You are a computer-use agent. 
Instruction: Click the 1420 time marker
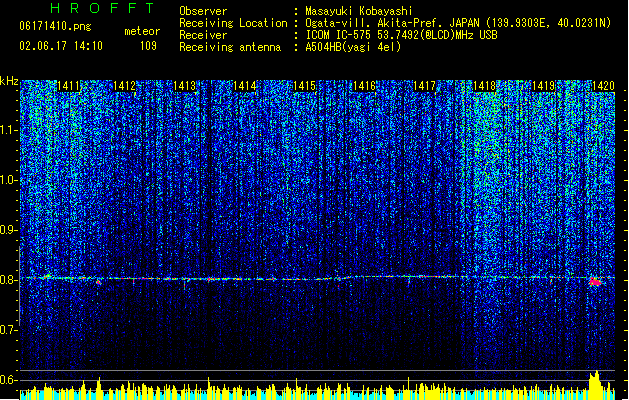click(603, 86)
